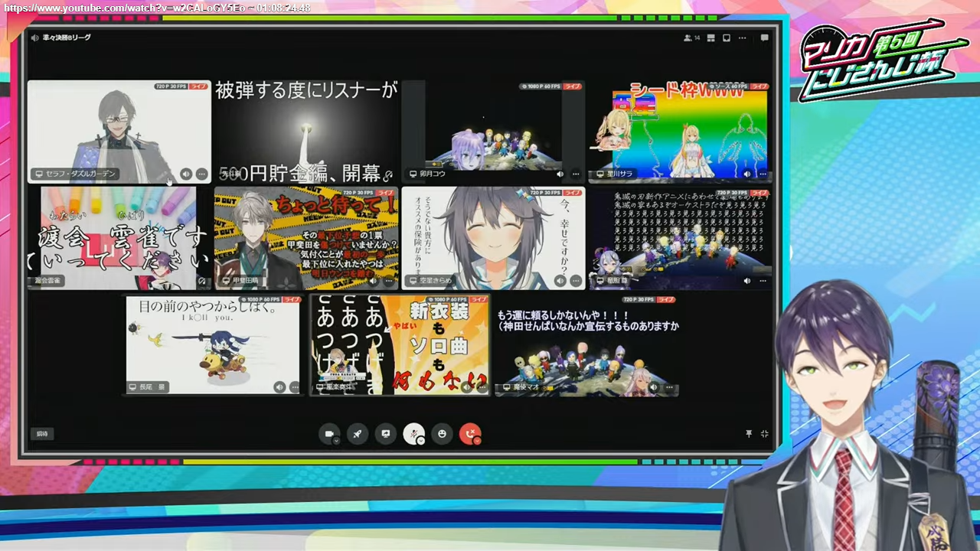Toggle the muted microphone button
Image resolution: width=980 pixels, height=551 pixels.
pos(413,434)
